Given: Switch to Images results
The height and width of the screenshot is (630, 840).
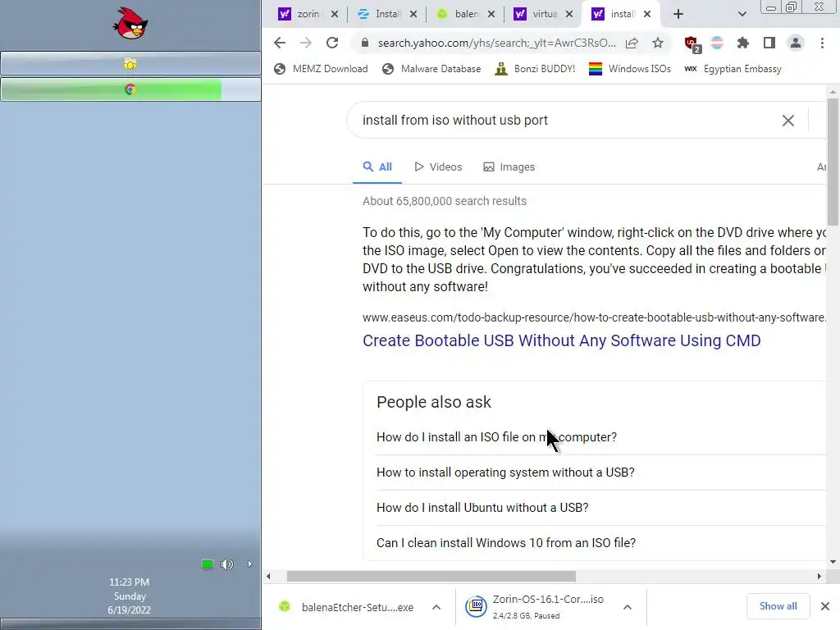Looking at the screenshot, I should pos(509,167).
